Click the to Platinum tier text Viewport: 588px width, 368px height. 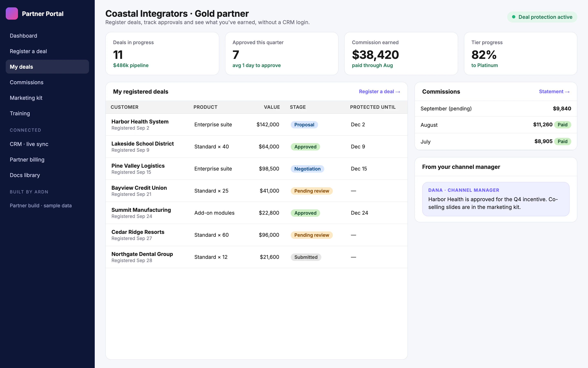484,65
